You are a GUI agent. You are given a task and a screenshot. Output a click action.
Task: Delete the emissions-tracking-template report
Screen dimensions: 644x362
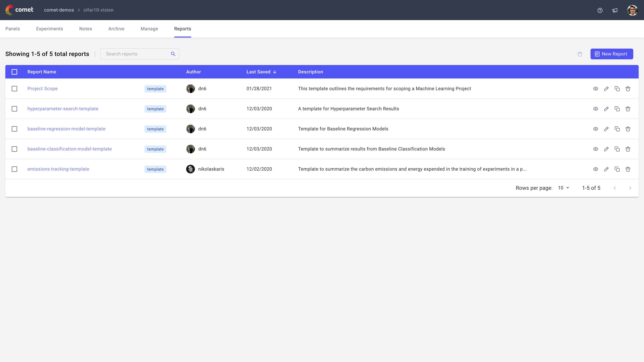pos(628,169)
